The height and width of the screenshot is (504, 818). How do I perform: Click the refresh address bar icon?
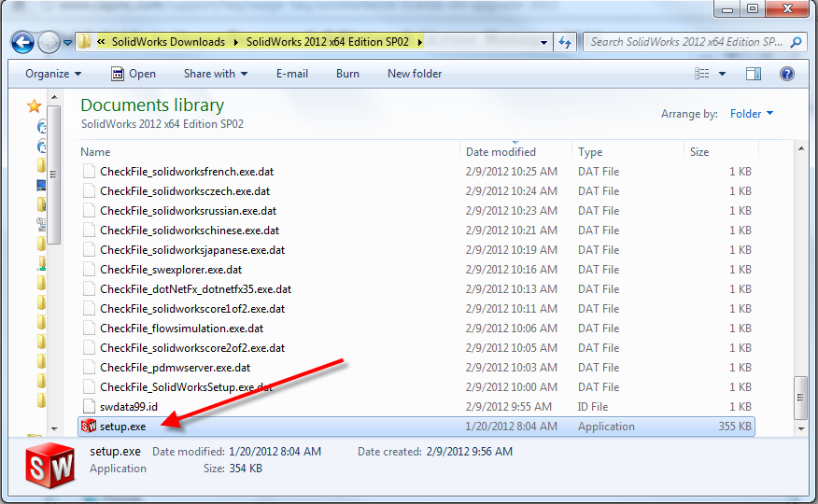click(x=565, y=43)
